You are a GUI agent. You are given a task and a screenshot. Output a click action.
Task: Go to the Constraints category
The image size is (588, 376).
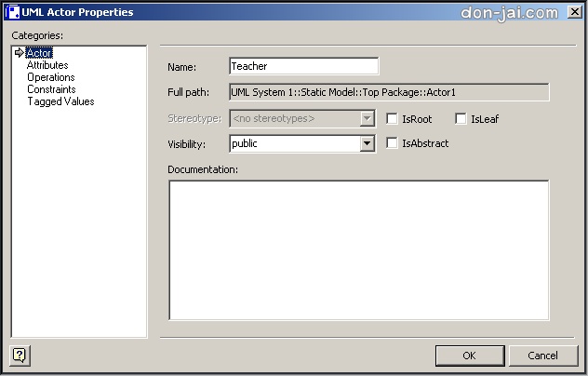click(51, 89)
